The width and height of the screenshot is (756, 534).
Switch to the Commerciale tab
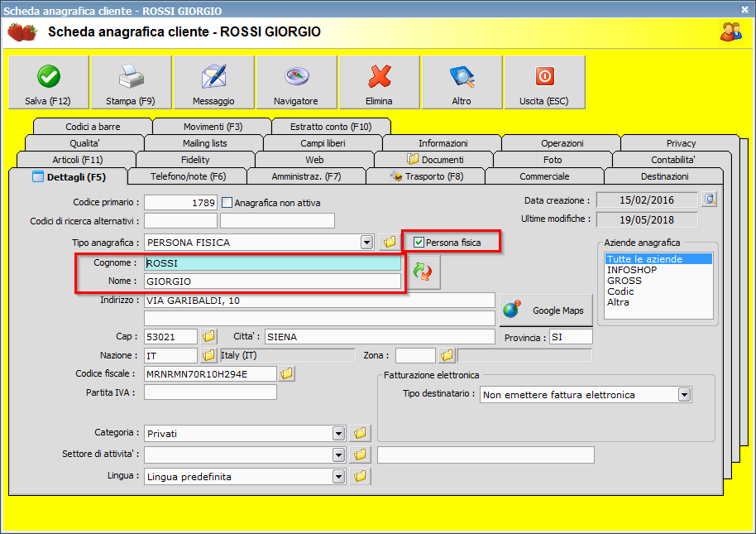(x=544, y=176)
